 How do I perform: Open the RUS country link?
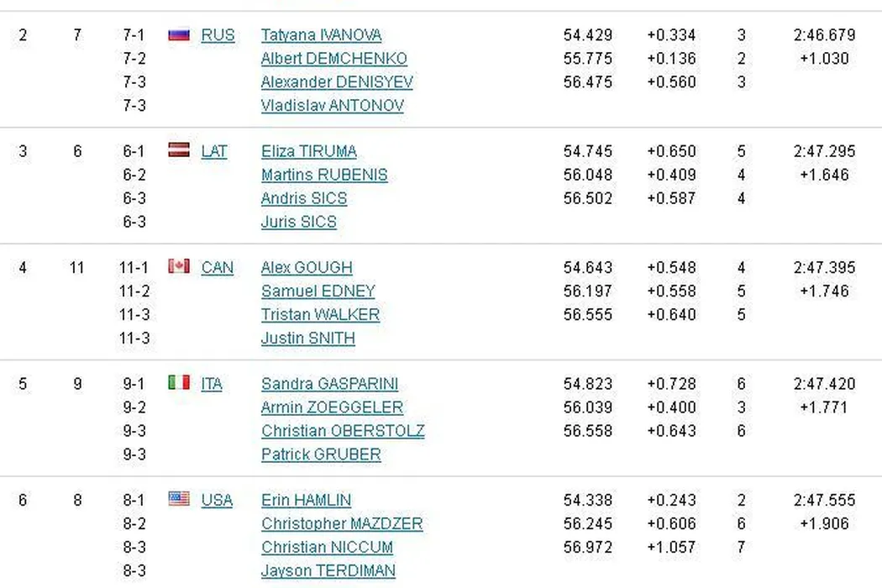click(218, 35)
